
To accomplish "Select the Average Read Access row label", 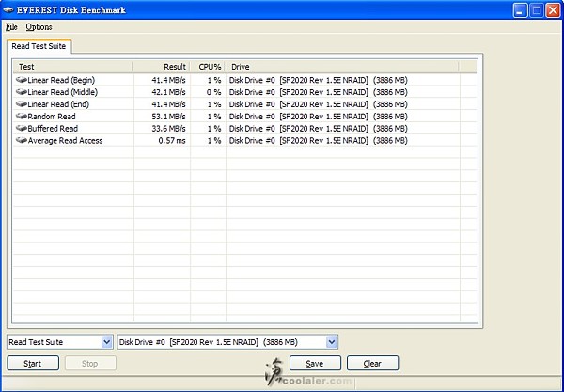I will (x=65, y=141).
